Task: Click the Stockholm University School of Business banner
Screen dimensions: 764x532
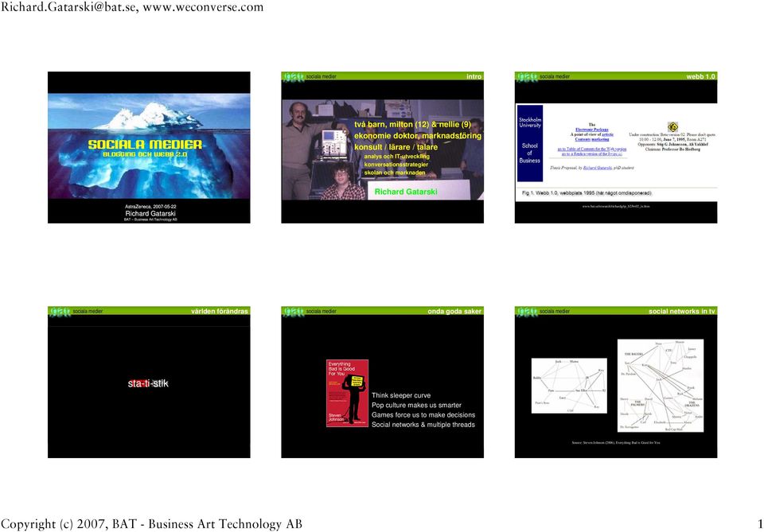Action: [x=530, y=143]
